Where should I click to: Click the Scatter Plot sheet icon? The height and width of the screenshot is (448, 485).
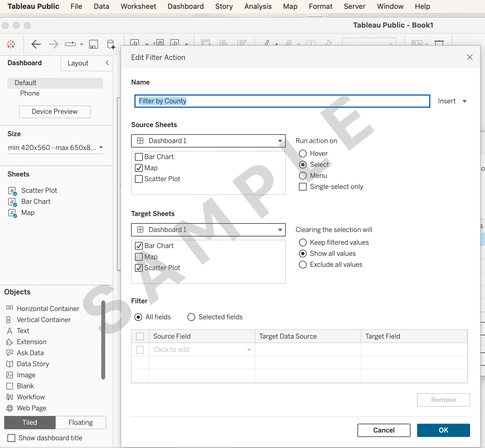12,191
